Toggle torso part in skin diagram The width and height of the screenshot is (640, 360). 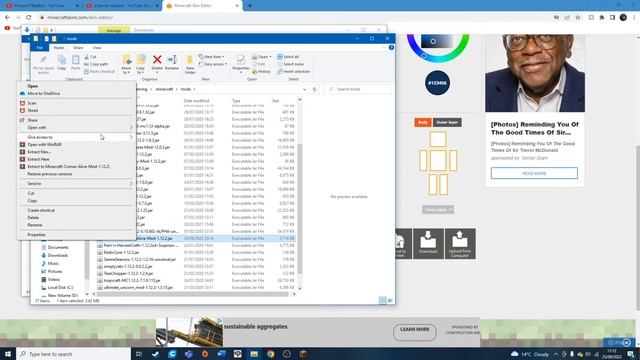[x=438, y=160]
